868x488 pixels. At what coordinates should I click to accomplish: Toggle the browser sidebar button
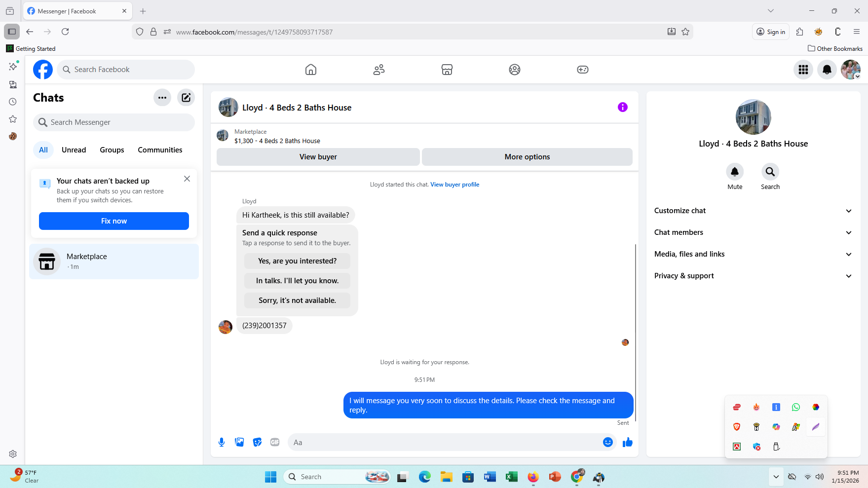tap(12, 32)
